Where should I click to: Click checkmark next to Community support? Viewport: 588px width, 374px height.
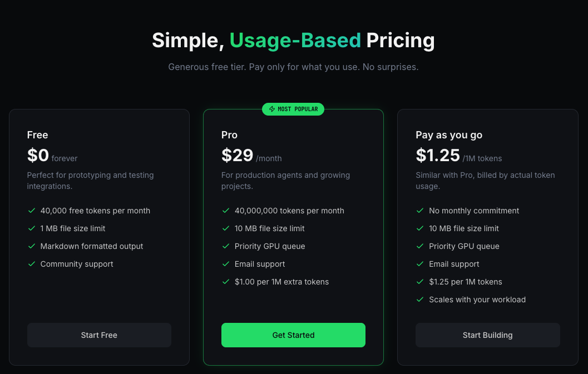[32, 264]
